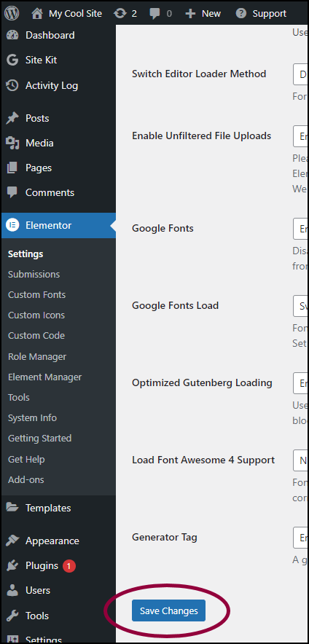Open Add-ons submenu link
The height and width of the screenshot is (644, 309).
click(26, 479)
